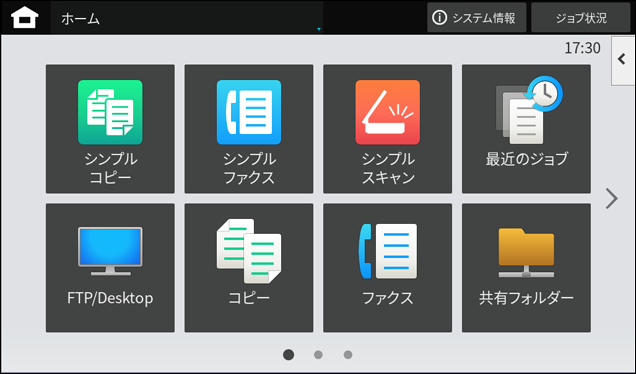Click the ホーム title text

point(80,18)
